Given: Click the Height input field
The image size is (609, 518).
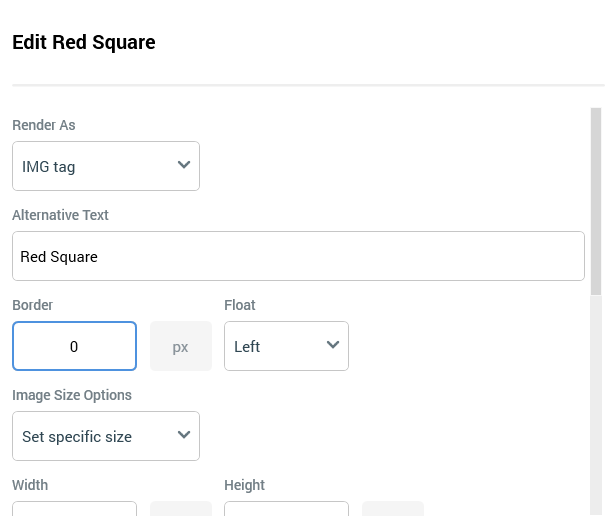Looking at the screenshot, I should (286, 510).
